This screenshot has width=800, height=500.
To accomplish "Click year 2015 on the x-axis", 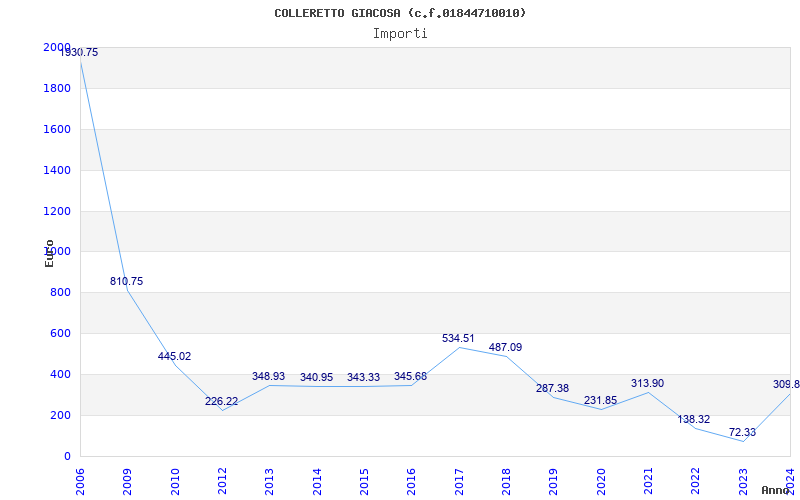I will (364, 481).
